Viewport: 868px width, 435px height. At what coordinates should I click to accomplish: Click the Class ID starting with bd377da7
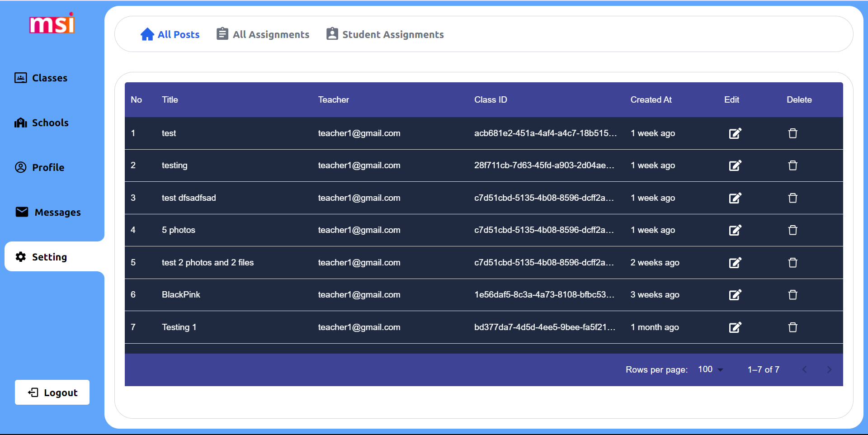[x=545, y=327]
